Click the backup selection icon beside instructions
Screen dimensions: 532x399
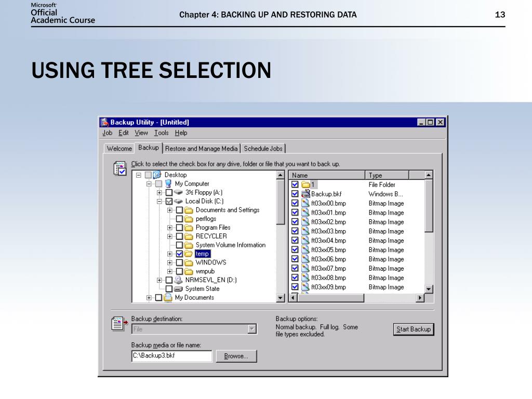point(120,169)
